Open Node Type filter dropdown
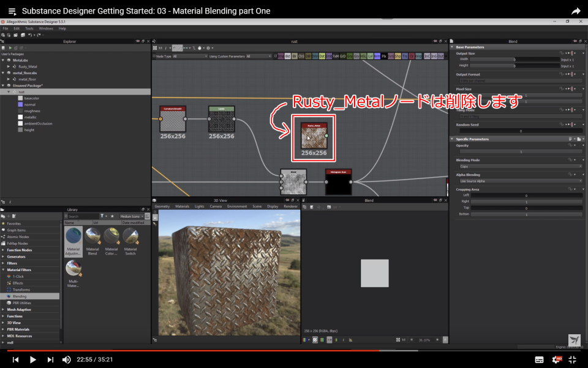This screenshot has height=368, width=588. [190, 56]
